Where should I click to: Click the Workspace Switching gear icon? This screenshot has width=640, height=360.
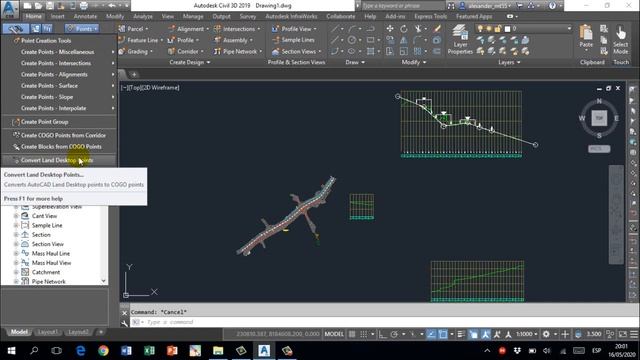coord(546,334)
